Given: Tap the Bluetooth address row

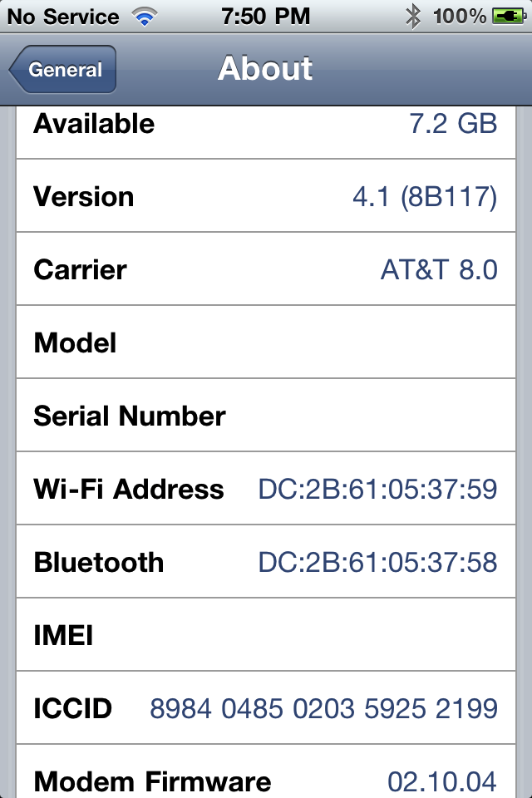Looking at the screenshot, I should pos(266,562).
